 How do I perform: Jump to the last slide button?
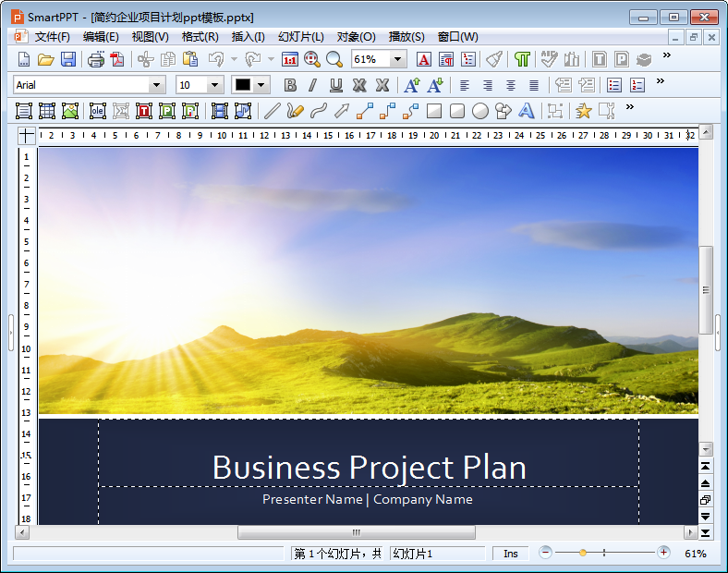pyautogui.click(x=705, y=532)
